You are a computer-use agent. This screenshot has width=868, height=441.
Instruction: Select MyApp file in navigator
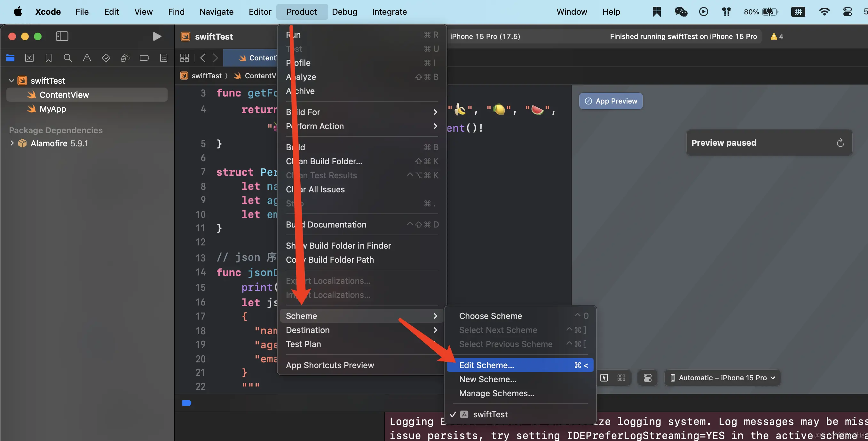(52, 109)
